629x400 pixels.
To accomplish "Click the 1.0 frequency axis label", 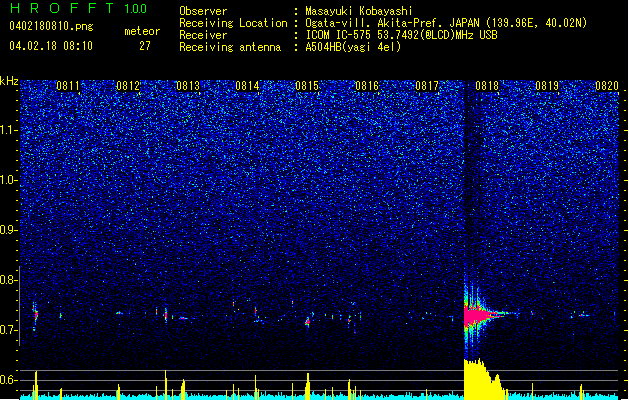I will click(9, 180).
